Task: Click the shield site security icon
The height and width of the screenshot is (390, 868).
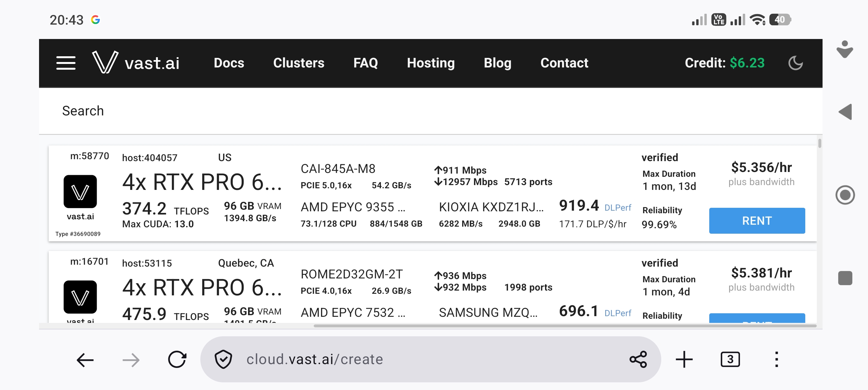Action: [223, 359]
